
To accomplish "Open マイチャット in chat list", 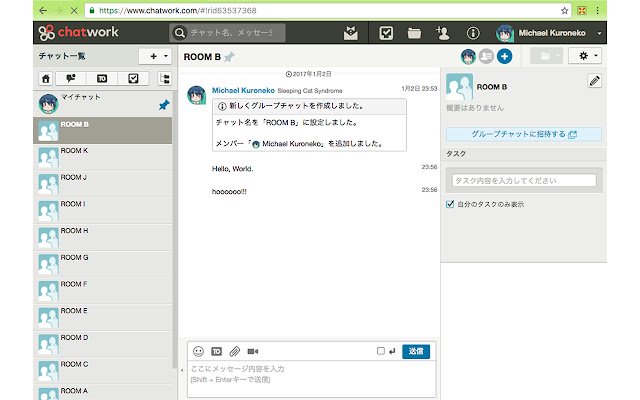I will pyautogui.click(x=102, y=104).
